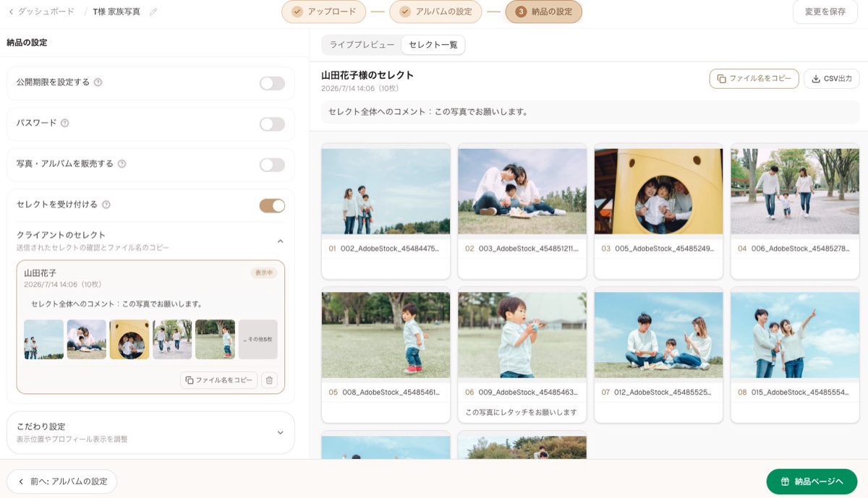This screenshot has width=868, height=498.
Task: Click the セレクト全体へのコメント banner in the main panel
Action: pos(590,112)
